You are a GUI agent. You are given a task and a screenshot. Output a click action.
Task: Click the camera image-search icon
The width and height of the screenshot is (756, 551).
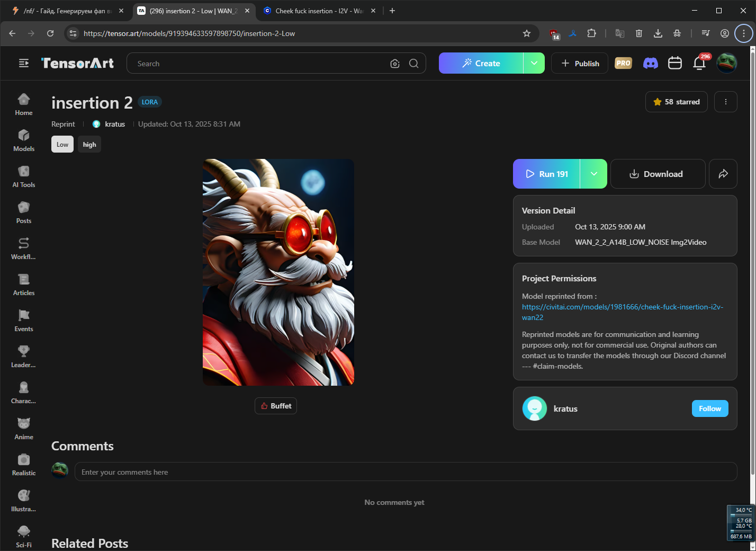tap(395, 64)
